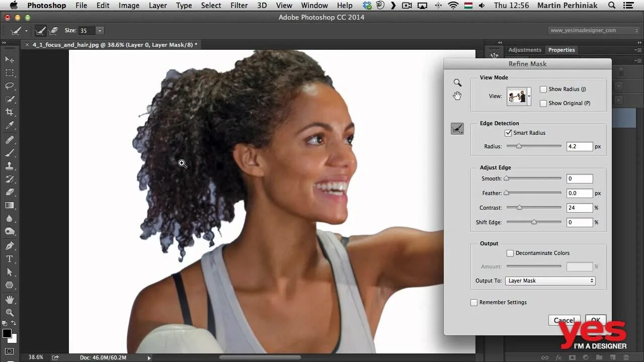
Task: Select the Spot Healing Brush tool
Action: pos(10,140)
